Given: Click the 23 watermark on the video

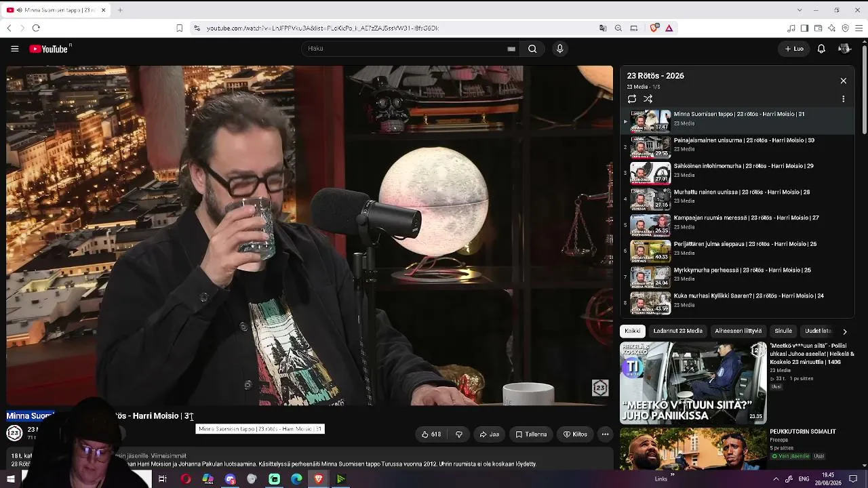Looking at the screenshot, I should click(600, 388).
